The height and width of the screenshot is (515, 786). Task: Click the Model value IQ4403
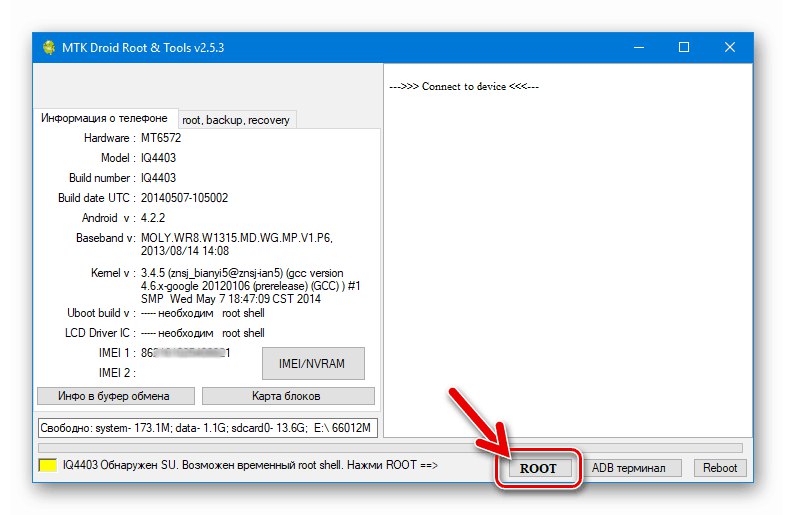coord(158,158)
